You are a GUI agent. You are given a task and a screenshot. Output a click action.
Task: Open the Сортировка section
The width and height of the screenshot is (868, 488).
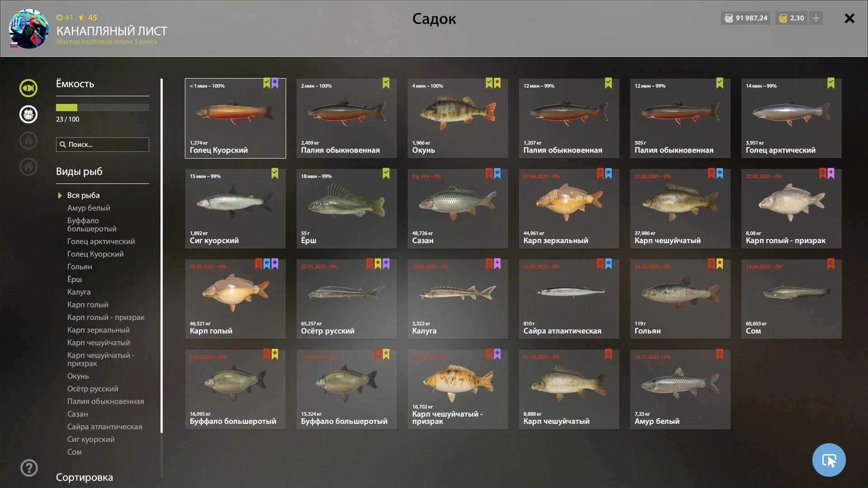[85, 477]
